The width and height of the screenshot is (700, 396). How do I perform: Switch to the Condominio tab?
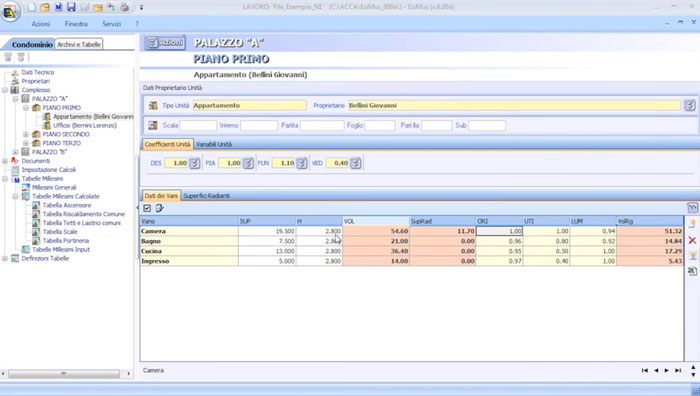(x=32, y=44)
